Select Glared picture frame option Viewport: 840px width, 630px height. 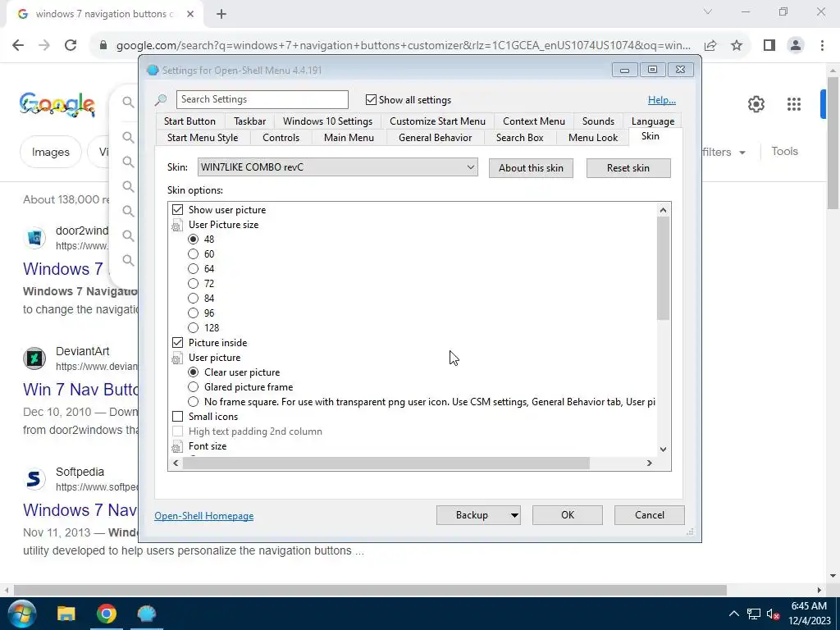(x=193, y=387)
